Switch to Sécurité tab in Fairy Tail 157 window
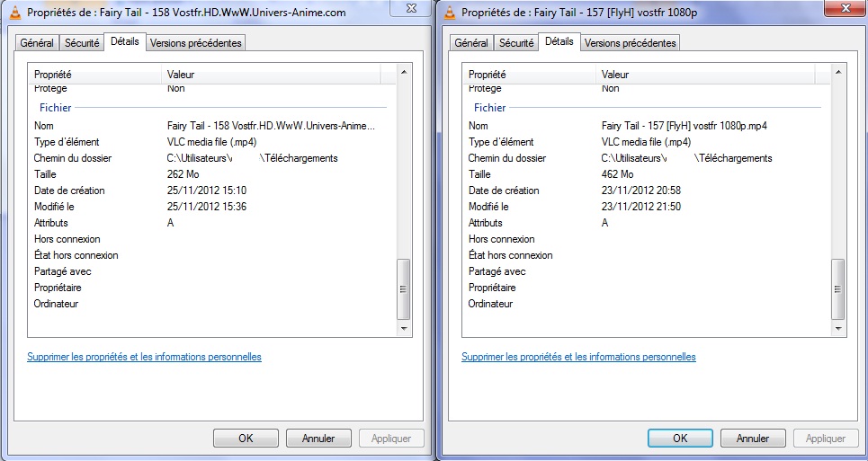868x461 pixels. click(516, 43)
